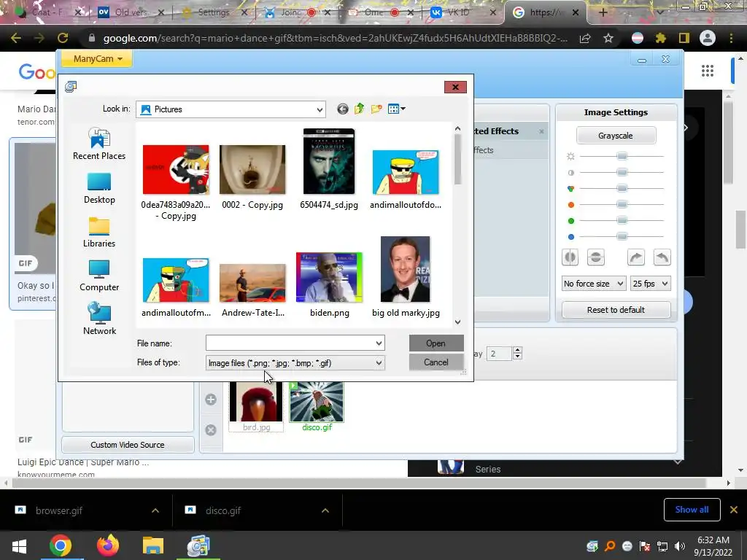Viewport: 747px width, 560px height.
Task: Open the View menu icon in file dialog
Action: click(396, 109)
